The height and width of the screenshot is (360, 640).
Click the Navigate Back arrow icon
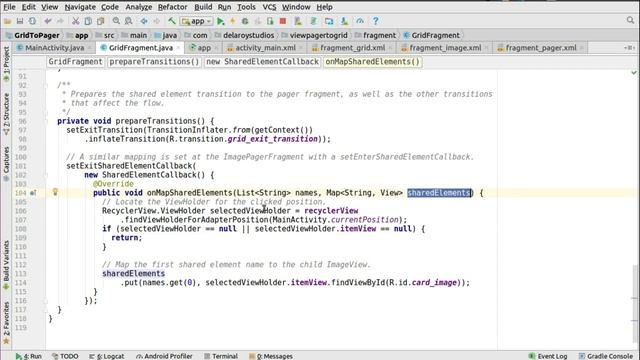click(x=144, y=21)
